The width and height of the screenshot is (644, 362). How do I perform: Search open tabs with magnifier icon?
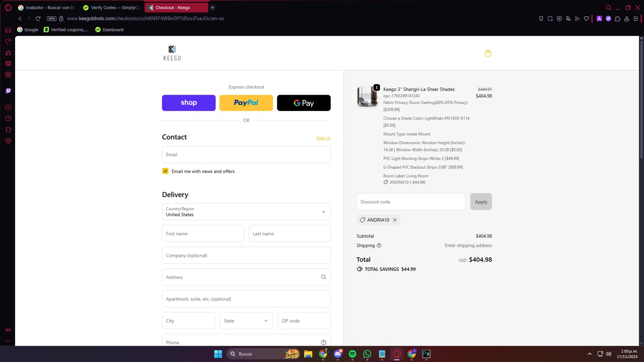tap(608, 8)
